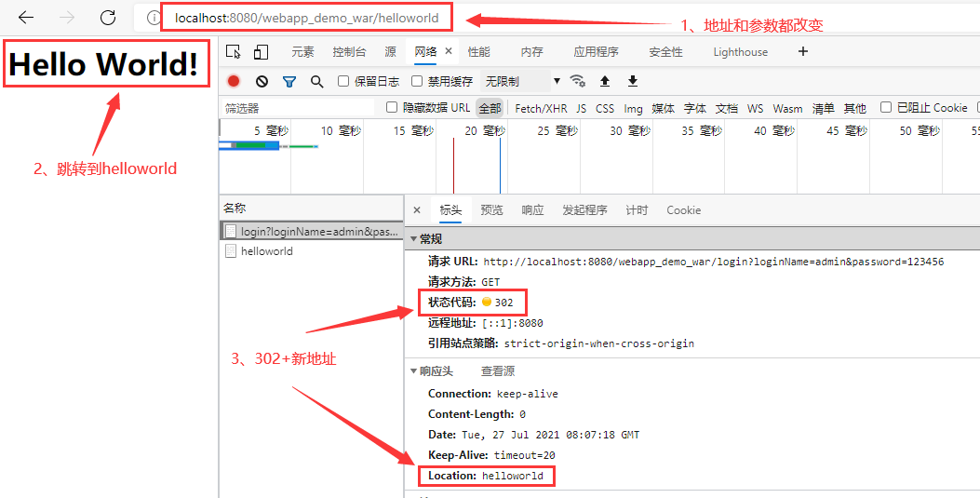Switch to the 源 (Sources) tab
This screenshot has height=498, width=980.
(391, 52)
